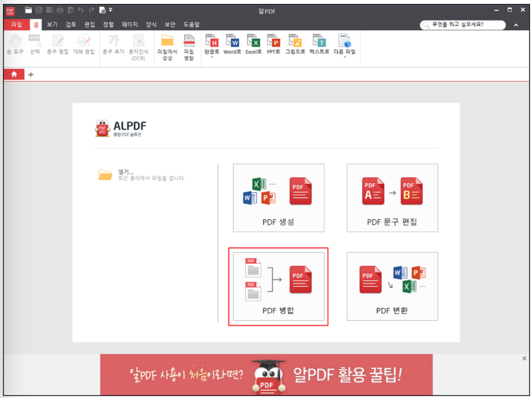Click the PDF 생성 card
The width and height of the screenshot is (532, 398).
tap(279, 198)
